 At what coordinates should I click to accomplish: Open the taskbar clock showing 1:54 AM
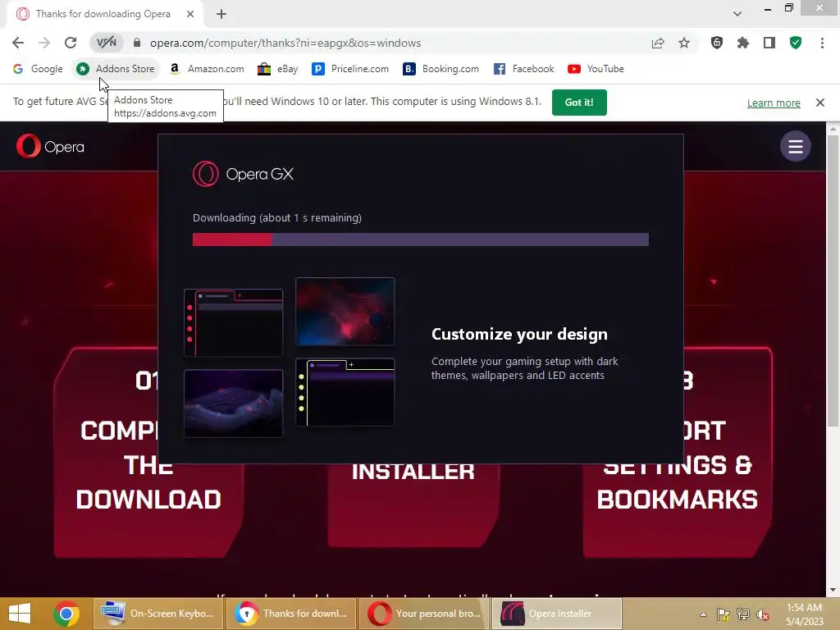tap(804, 614)
